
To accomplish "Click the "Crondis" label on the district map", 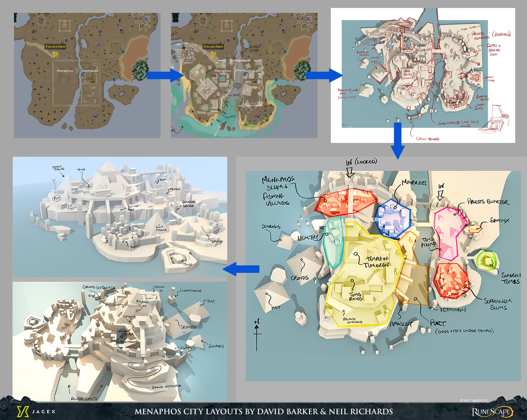I will pos(300,278).
